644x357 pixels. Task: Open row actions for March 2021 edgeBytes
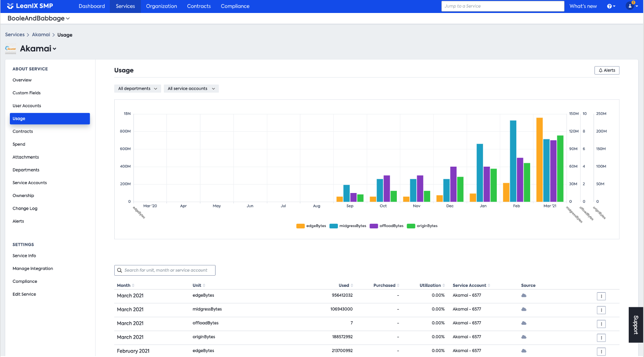(601, 296)
